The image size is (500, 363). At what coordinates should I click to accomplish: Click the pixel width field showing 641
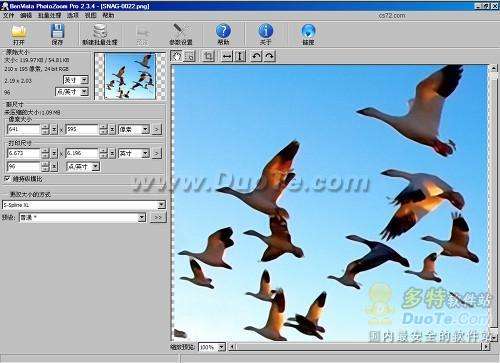point(24,129)
